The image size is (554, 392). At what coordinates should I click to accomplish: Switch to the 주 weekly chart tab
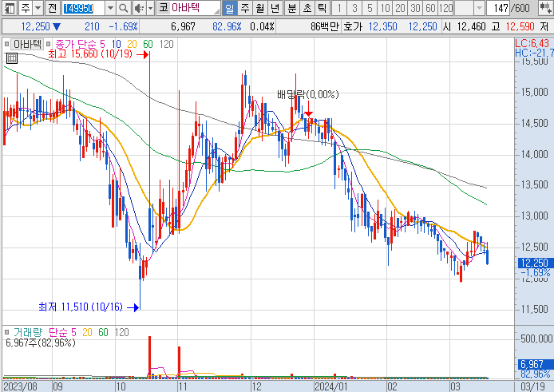coord(245,8)
